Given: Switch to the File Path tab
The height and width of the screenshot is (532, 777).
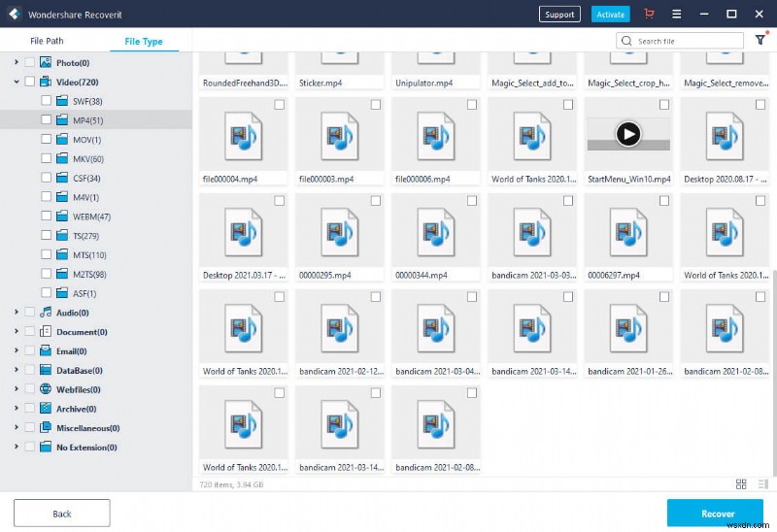Looking at the screenshot, I should coord(48,42).
